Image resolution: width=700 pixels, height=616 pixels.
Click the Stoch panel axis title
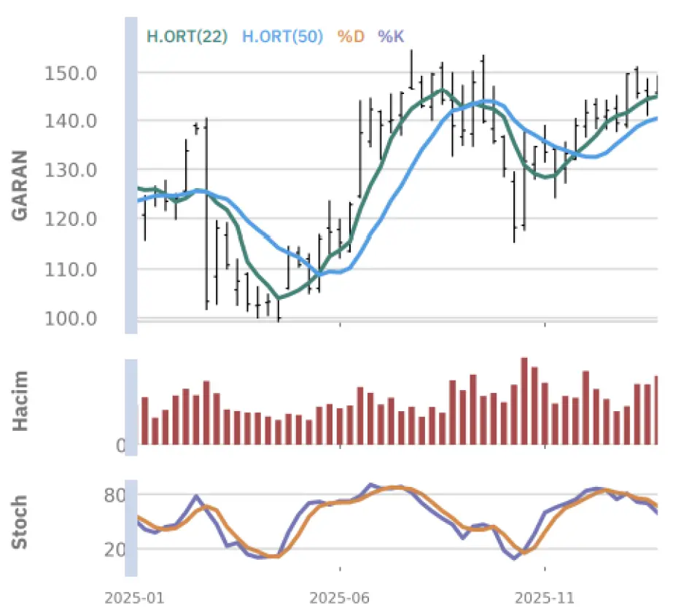(x=20, y=522)
